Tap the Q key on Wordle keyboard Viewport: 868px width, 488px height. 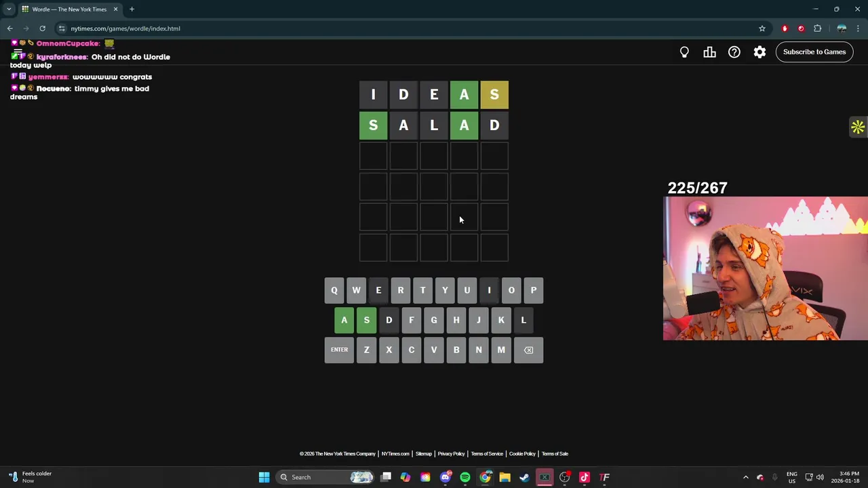(x=334, y=290)
